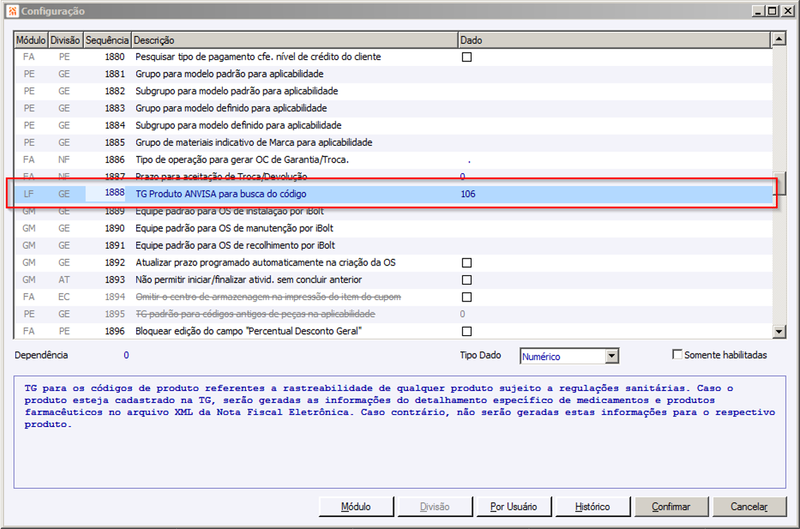This screenshot has height=529, width=800.
Task: Click the Divisão button
Action: (x=435, y=507)
